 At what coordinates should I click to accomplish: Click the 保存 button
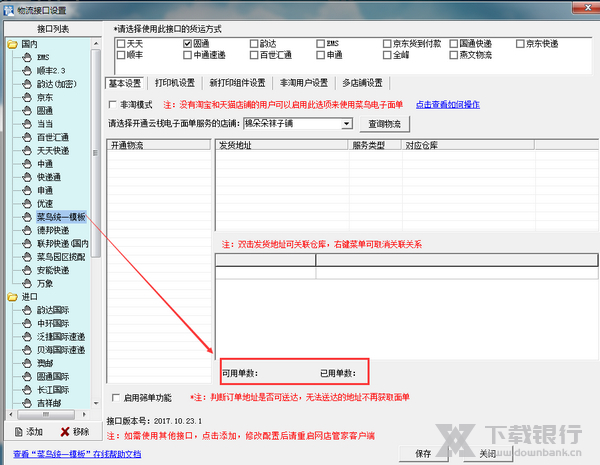point(423,454)
